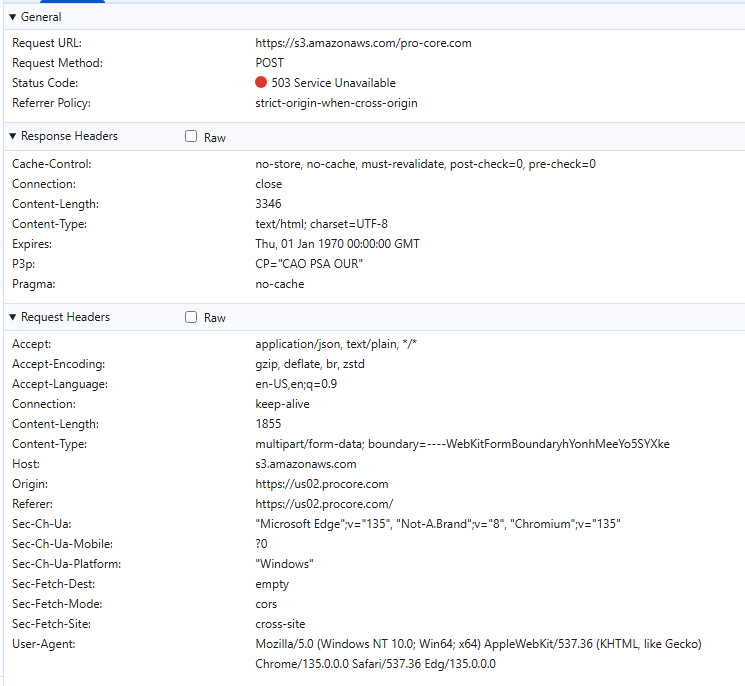Select the Pragma value no-cache

pyautogui.click(x=280, y=284)
